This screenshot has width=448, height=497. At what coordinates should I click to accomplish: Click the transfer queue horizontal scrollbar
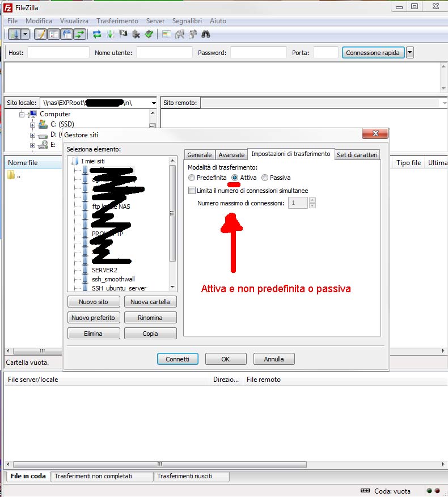pos(160,464)
